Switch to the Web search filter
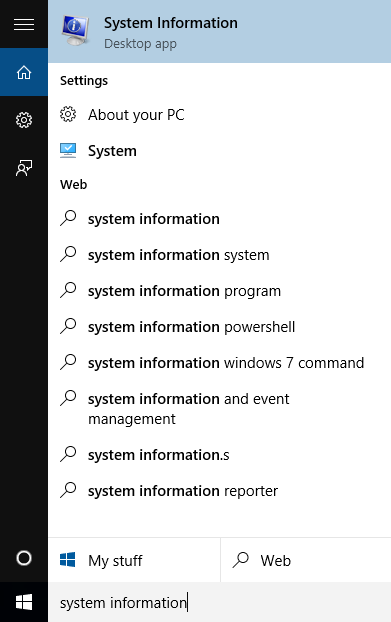This screenshot has height=622, width=391. (x=306, y=560)
